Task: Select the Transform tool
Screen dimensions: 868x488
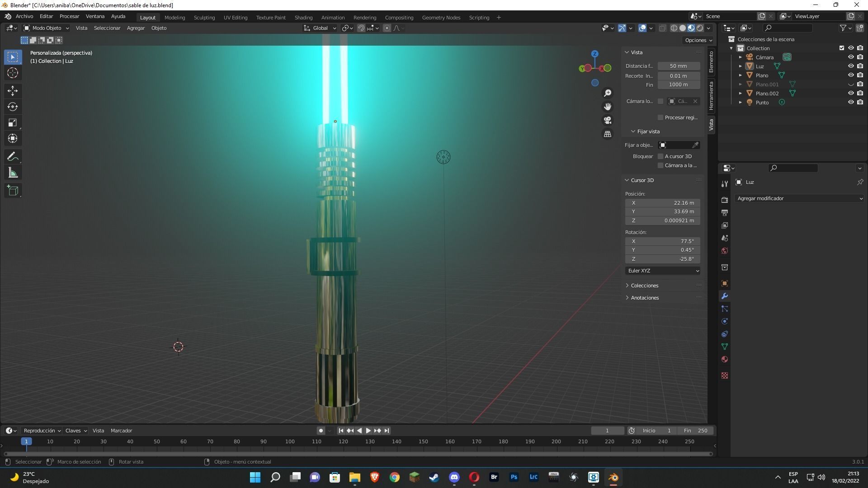Action: coord(13,138)
